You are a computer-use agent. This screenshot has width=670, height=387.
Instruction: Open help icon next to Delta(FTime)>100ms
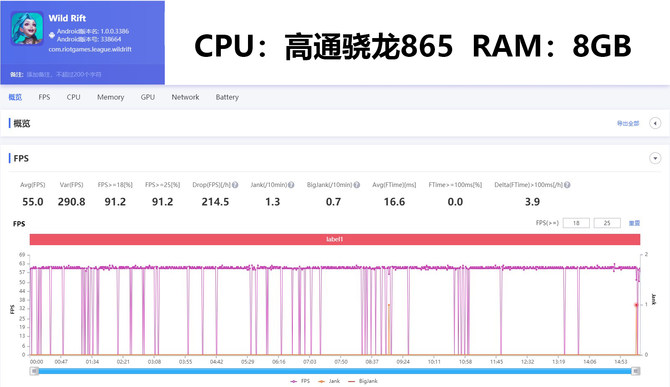click(567, 185)
